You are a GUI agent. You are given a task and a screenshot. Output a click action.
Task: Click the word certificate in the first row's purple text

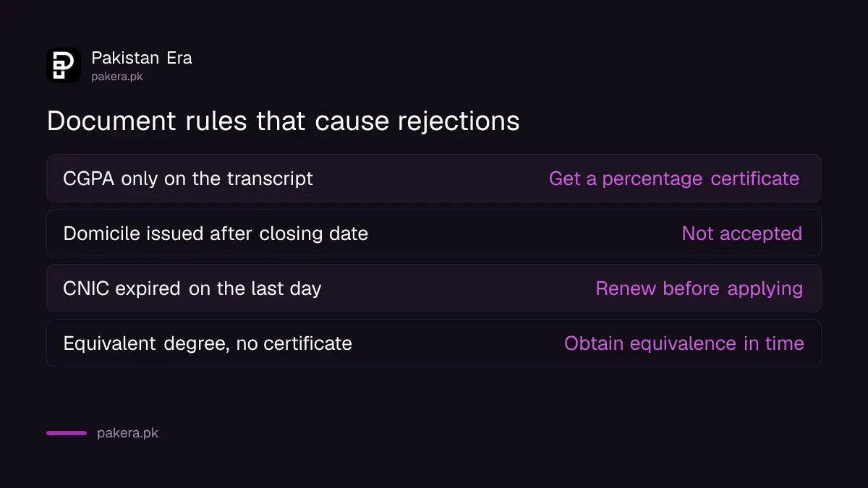click(x=755, y=179)
